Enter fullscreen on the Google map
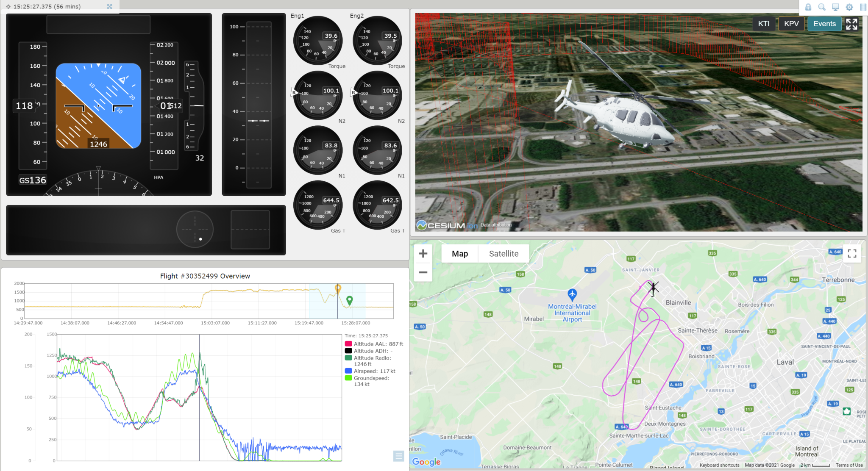This screenshot has width=868, height=471. tap(852, 253)
